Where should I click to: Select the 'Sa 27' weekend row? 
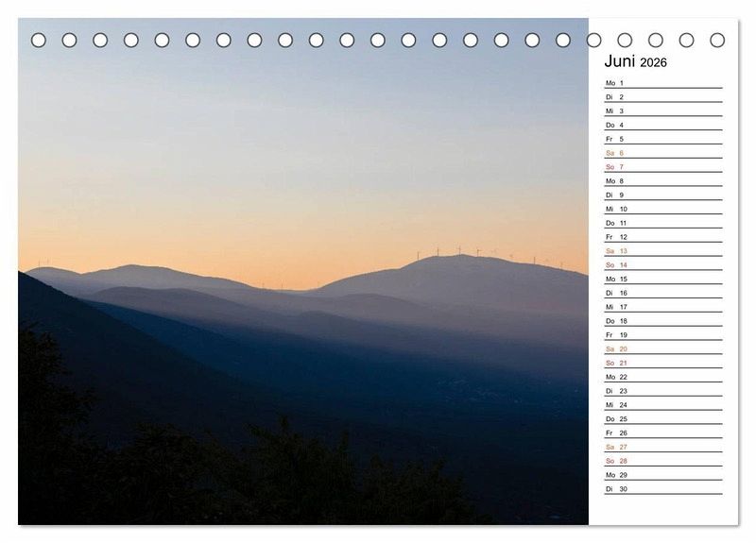tap(663, 446)
